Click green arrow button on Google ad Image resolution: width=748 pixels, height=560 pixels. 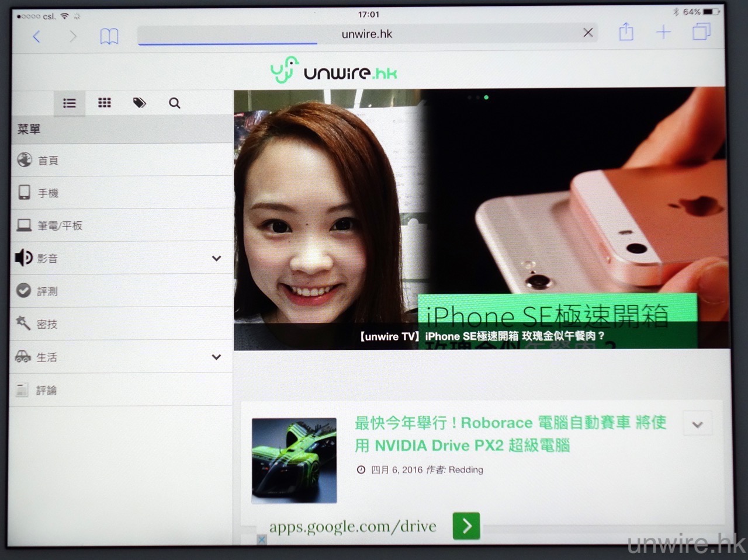(466, 526)
